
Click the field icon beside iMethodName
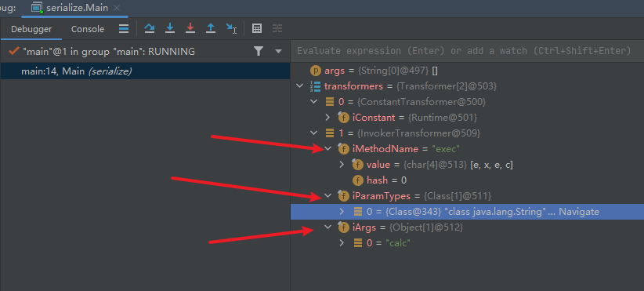point(343,149)
